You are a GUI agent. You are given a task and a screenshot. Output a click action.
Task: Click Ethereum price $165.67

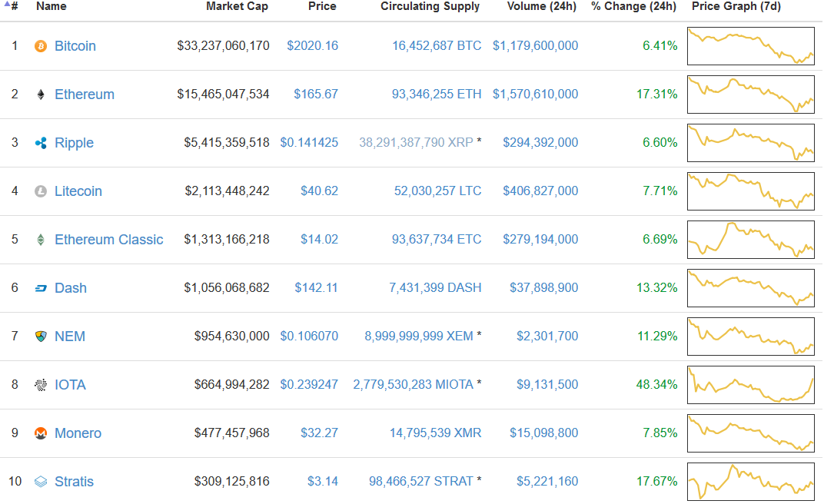pyautogui.click(x=316, y=94)
